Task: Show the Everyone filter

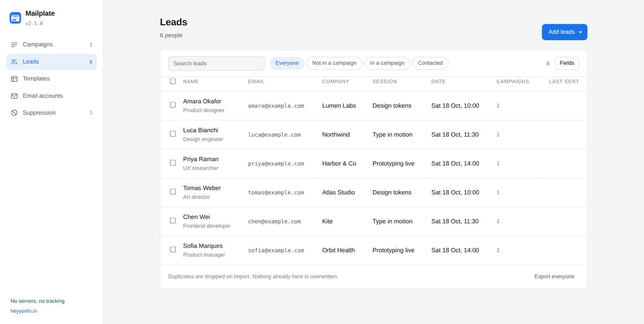Action: coord(287,63)
